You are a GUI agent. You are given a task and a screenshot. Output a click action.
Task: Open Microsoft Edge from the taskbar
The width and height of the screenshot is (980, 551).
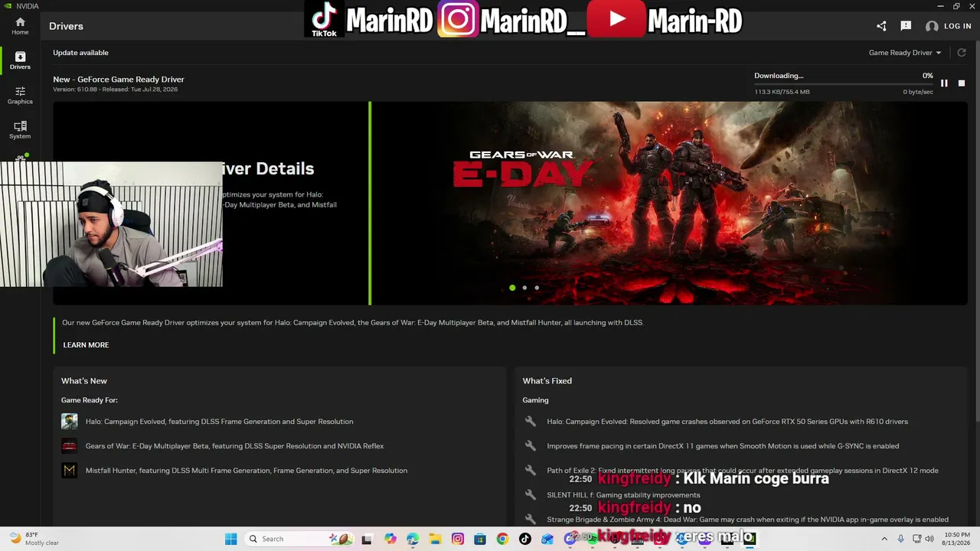(x=413, y=539)
